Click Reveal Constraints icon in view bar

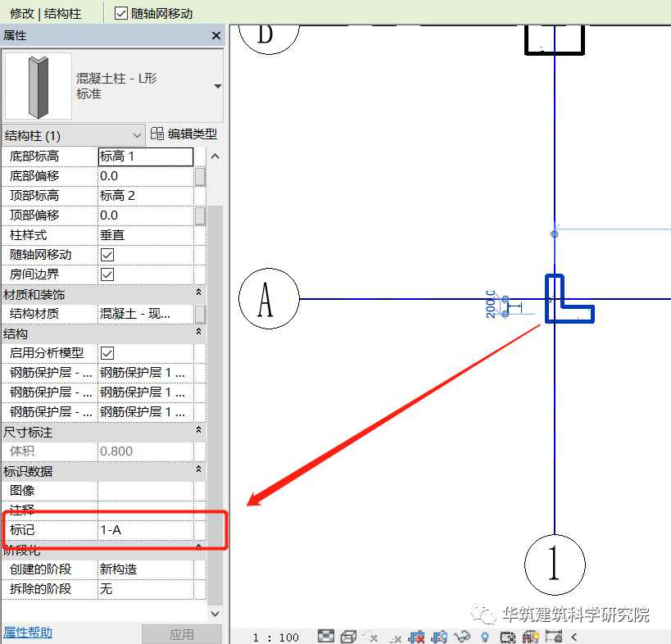pos(553,637)
